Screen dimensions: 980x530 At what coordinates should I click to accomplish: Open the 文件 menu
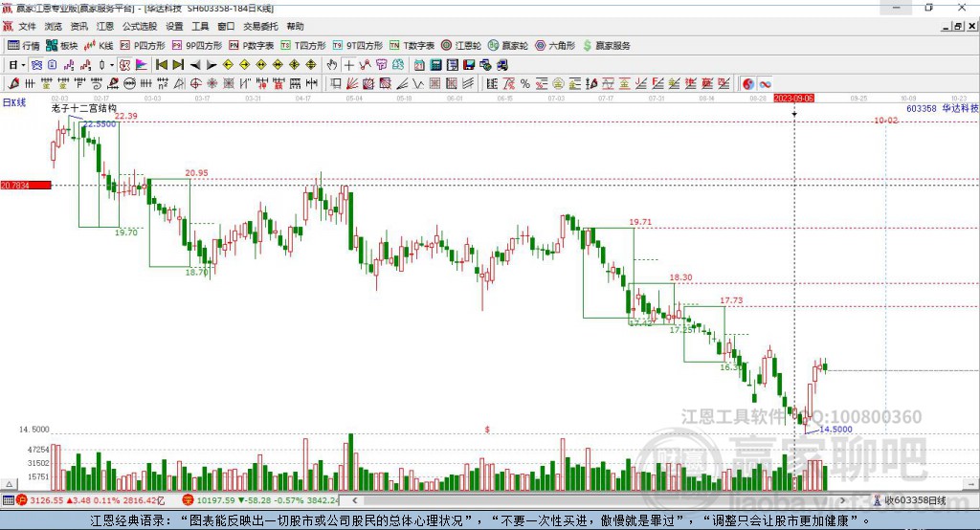27,26
